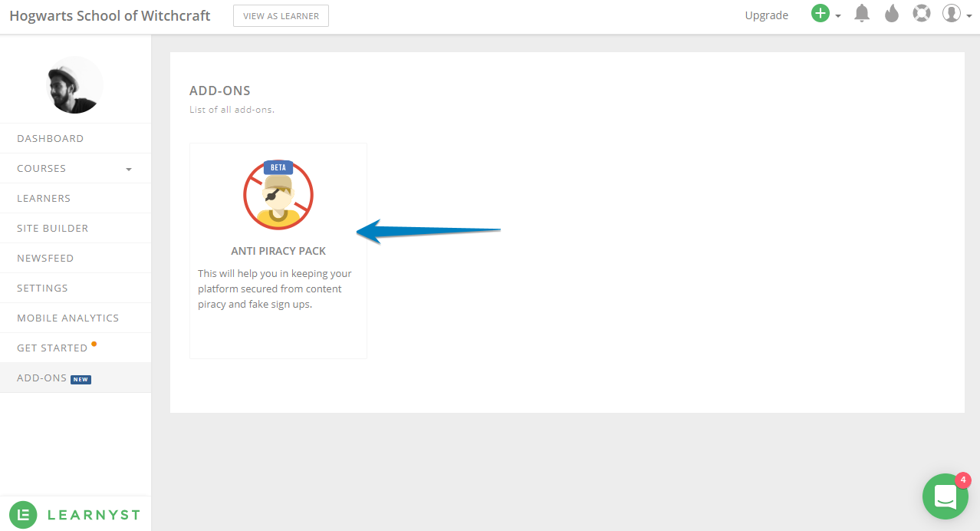Open Get Started in the sidebar
Image resolution: width=980 pixels, height=531 pixels.
[75, 348]
